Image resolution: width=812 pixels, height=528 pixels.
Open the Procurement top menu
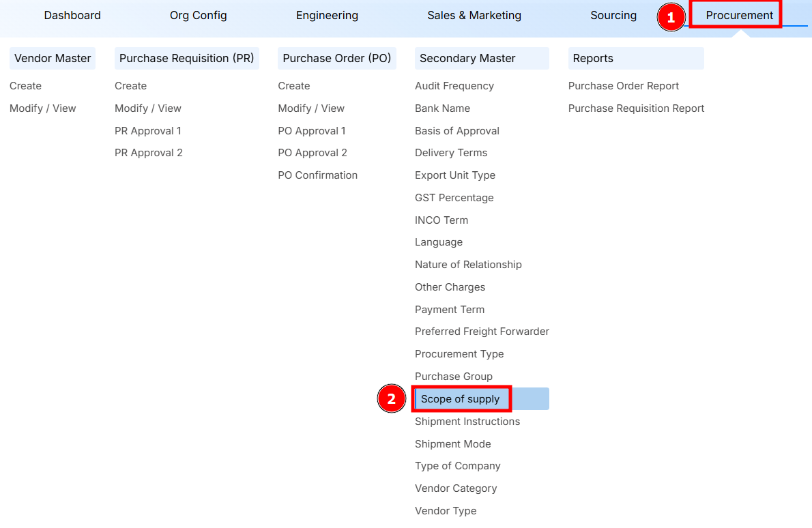tap(739, 15)
